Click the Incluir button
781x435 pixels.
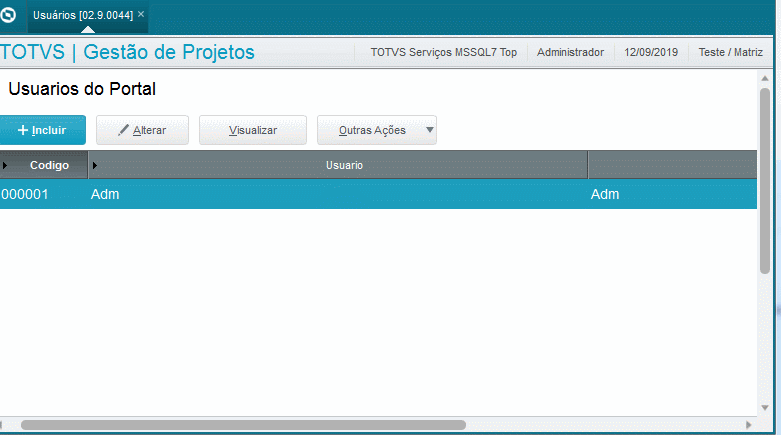tap(43, 130)
